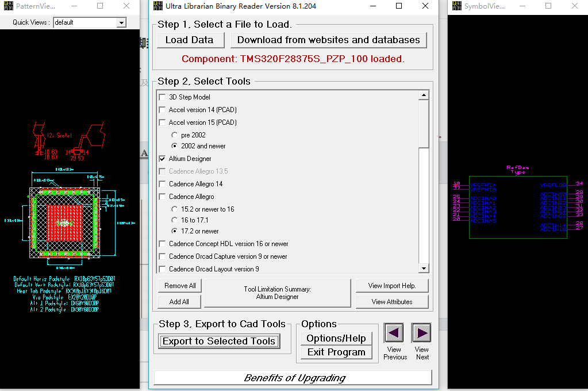
Task: Click the Ultra Librarian title bar app icon
Action: (x=158, y=6)
